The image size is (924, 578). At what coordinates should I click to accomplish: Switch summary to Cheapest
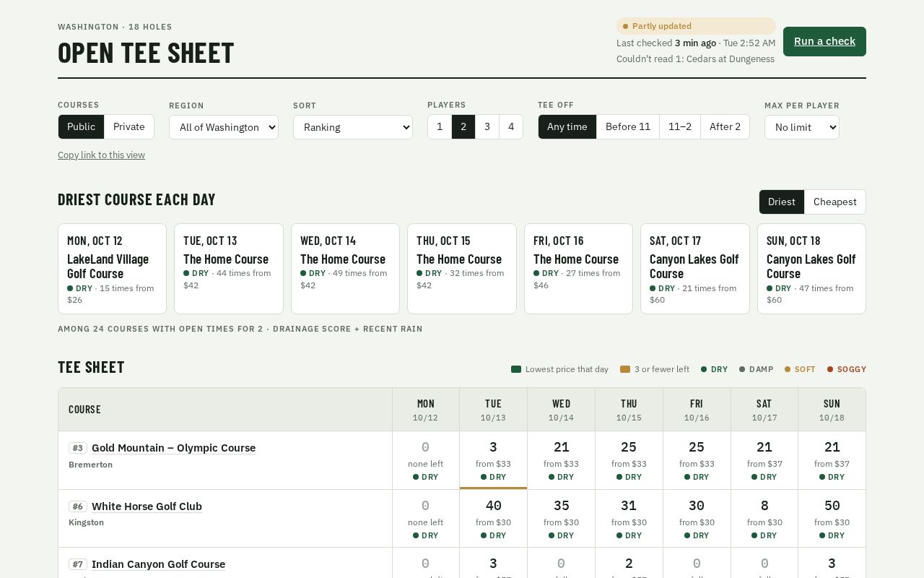click(835, 202)
